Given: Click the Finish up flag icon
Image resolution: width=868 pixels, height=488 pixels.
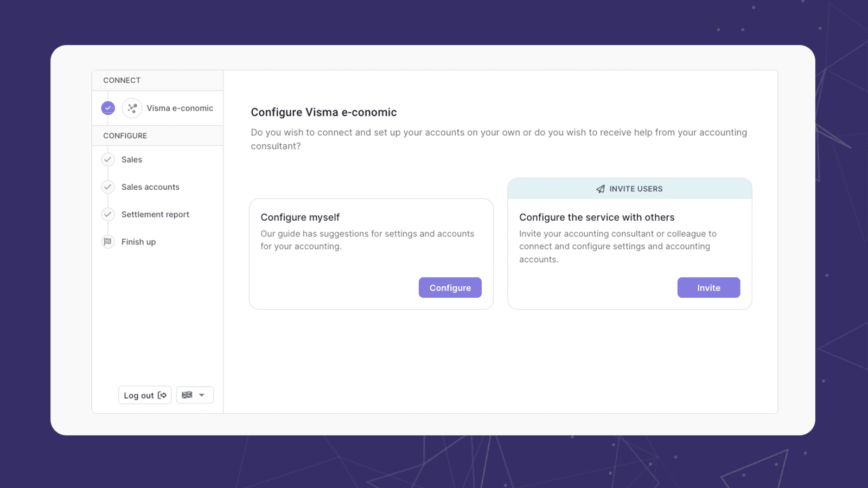Looking at the screenshot, I should tap(108, 242).
